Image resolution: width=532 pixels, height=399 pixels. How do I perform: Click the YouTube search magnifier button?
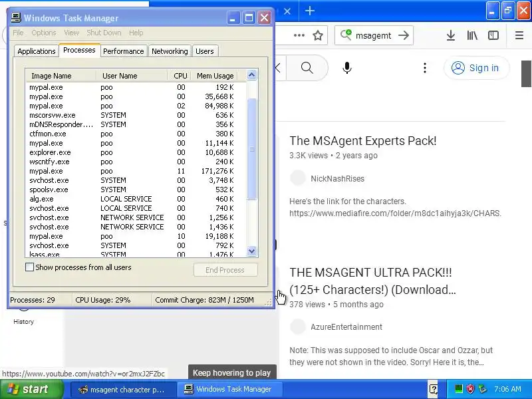pyautogui.click(x=307, y=68)
